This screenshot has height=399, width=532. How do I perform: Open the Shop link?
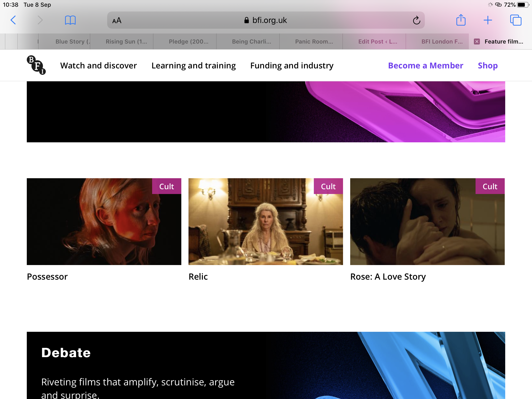pyautogui.click(x=488, y=66)
